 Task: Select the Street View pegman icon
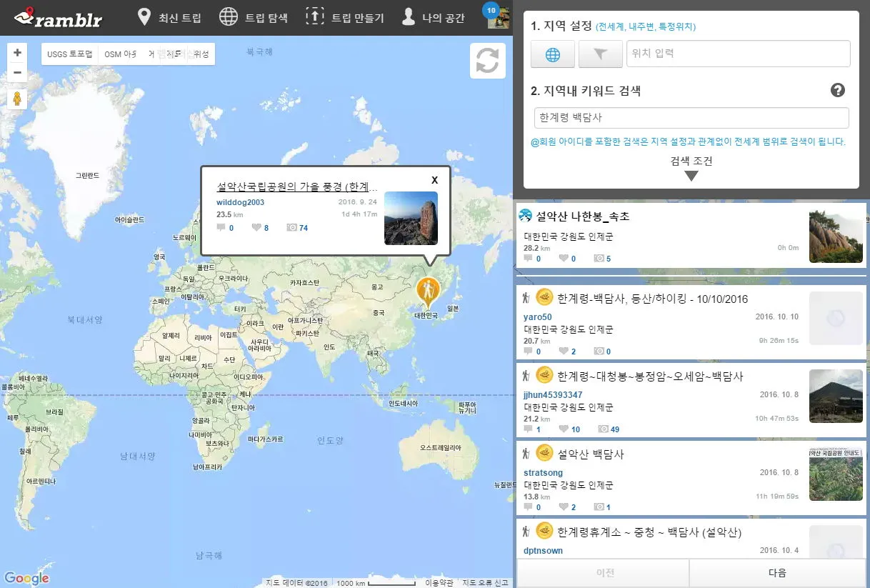pos(17,99)
